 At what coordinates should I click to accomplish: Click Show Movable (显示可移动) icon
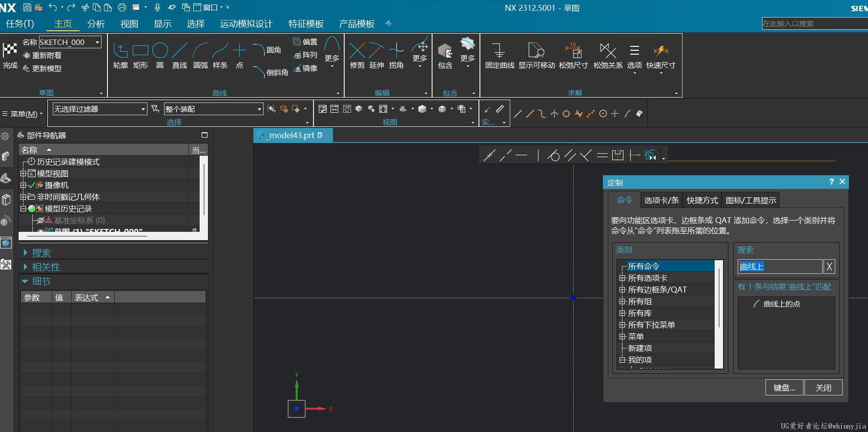(x=537, y=51)
